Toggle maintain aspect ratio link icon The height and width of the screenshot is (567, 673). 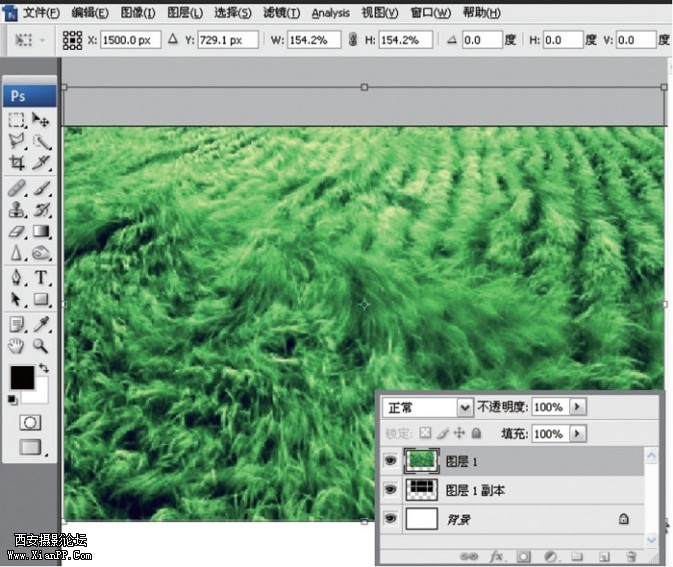(x=353, y=40)
